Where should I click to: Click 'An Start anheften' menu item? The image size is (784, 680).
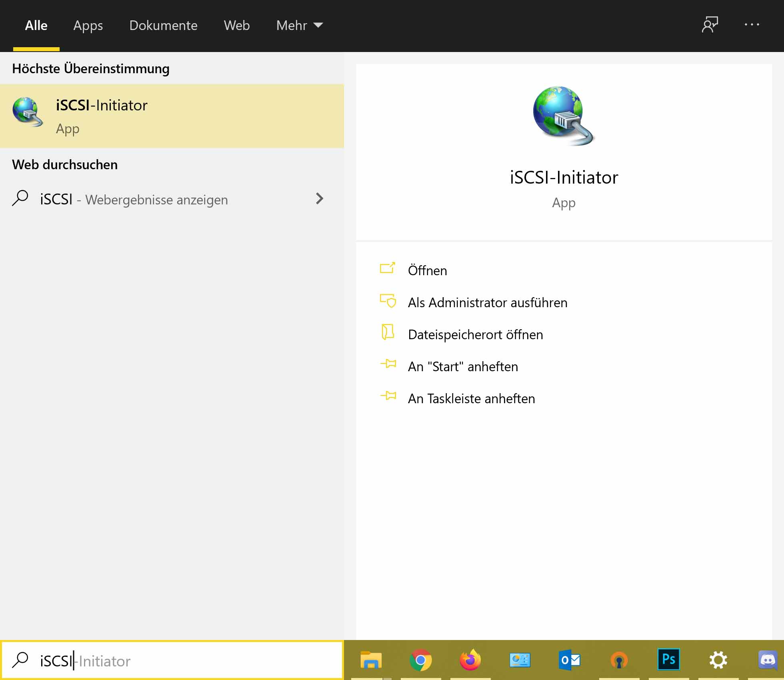(x=462, y=366)
